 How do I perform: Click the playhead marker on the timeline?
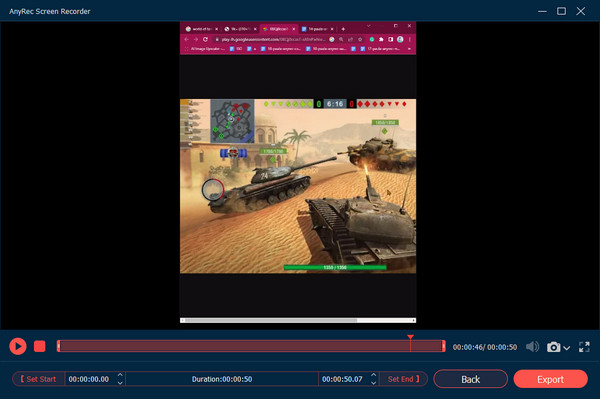(x=410, y=337)
